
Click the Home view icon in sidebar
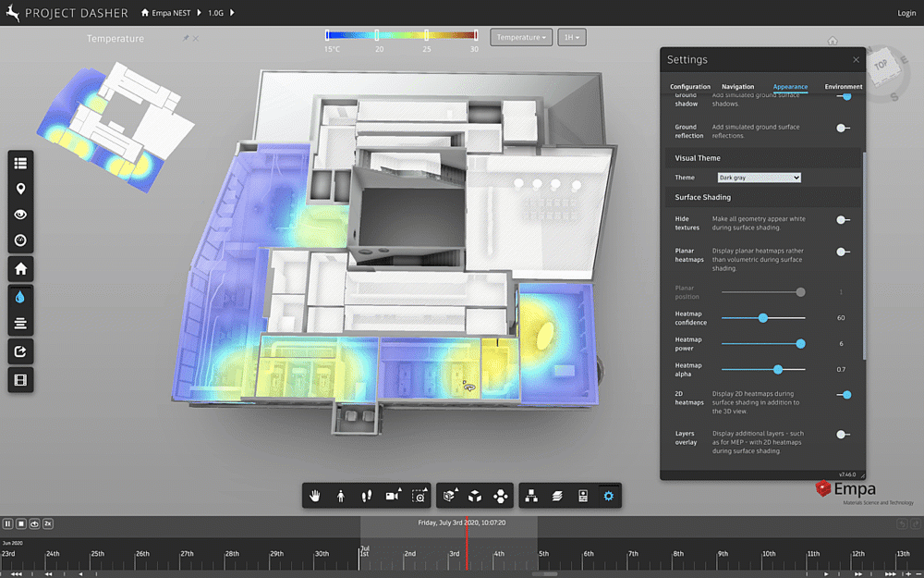pyautogui.click(x=20, y=268)
